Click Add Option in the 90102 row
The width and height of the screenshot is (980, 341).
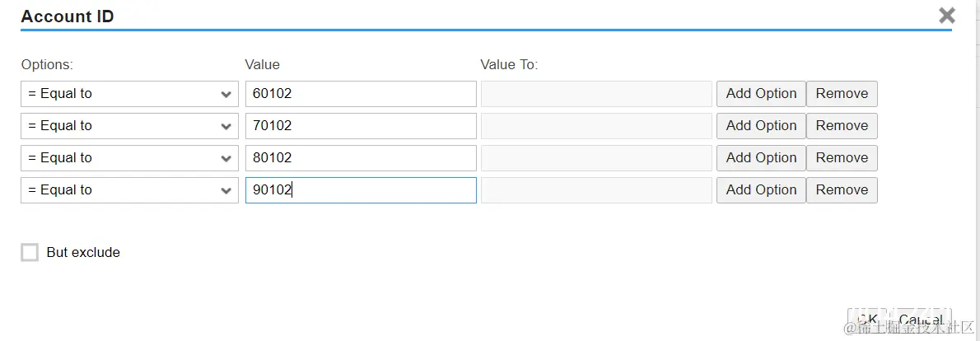760,190
